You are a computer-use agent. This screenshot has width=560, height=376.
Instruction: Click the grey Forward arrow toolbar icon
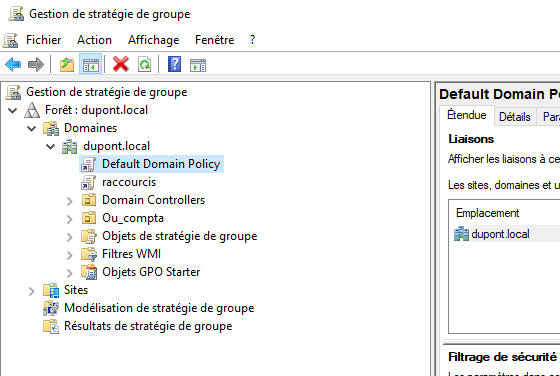(36, 65)
